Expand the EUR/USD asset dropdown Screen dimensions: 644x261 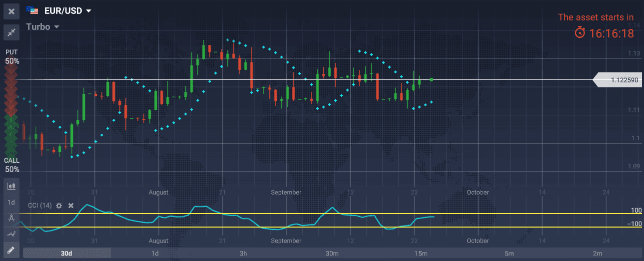coord(88,11)
